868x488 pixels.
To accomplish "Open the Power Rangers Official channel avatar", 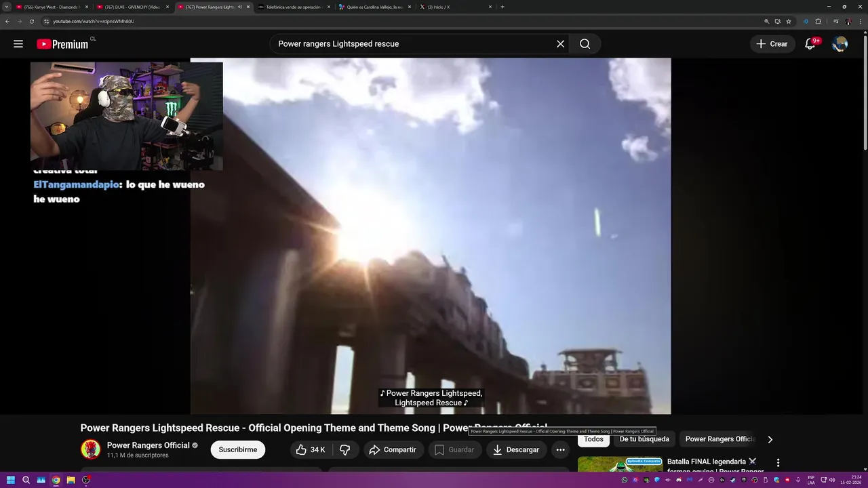I will click(90, 449).
